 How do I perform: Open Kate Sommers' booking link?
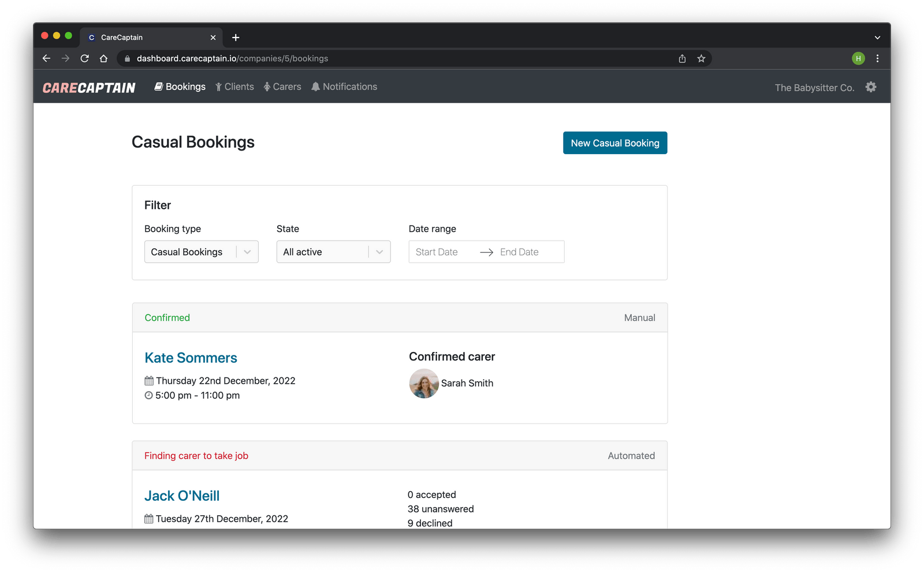191,358
